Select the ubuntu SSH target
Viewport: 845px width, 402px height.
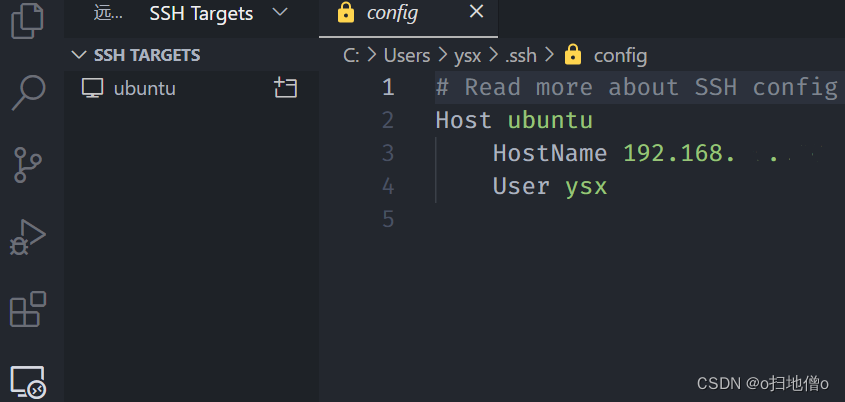[x=145, y=88]
